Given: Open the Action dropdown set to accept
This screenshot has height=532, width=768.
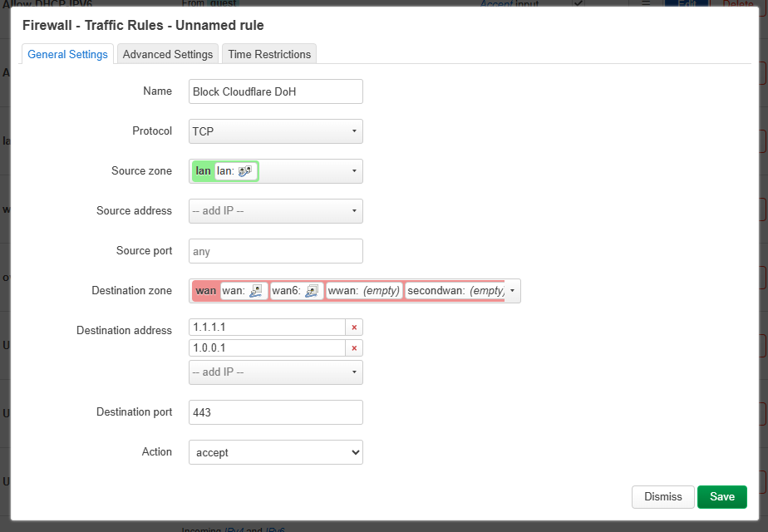Looking at the screenshot, I should [275, 452].
